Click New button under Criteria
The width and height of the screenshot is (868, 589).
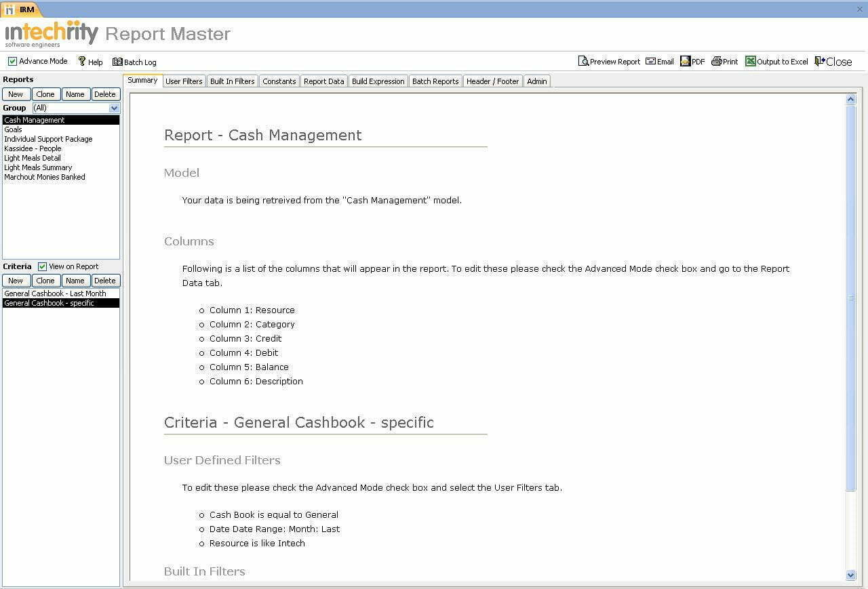point(16,281)
